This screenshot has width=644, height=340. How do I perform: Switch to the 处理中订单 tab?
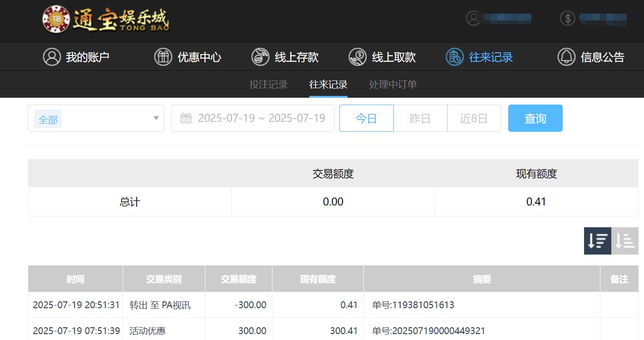[x=392, y=84]
